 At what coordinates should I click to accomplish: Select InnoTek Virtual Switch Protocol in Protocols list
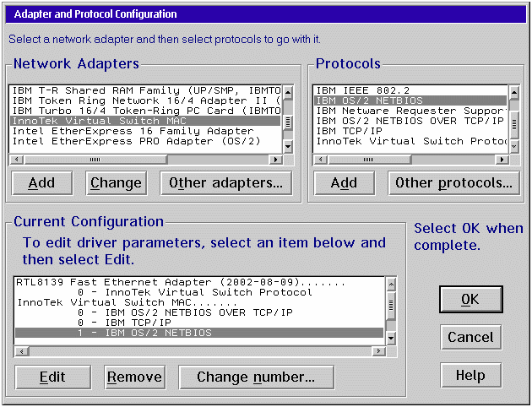(410, 141)
